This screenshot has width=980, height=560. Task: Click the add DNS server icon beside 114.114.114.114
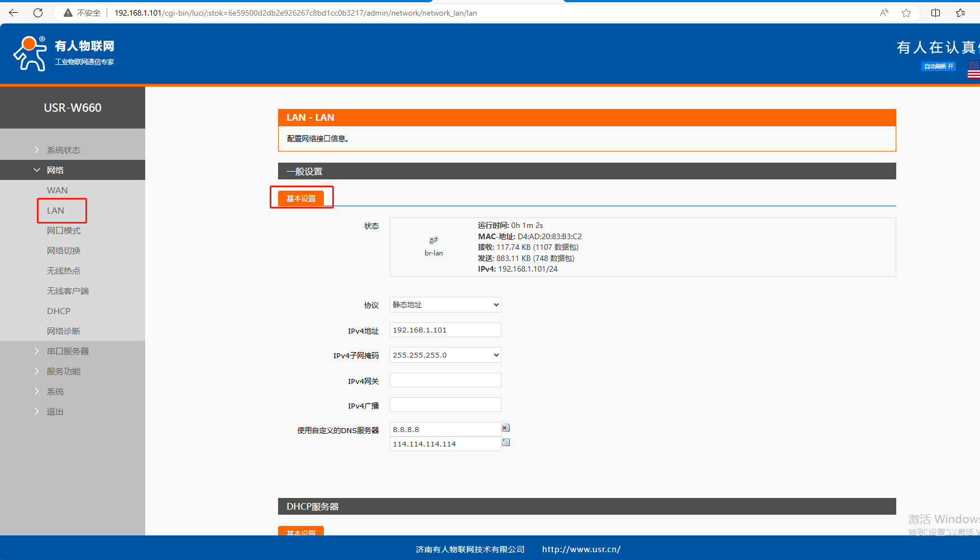tap(506, 442)
